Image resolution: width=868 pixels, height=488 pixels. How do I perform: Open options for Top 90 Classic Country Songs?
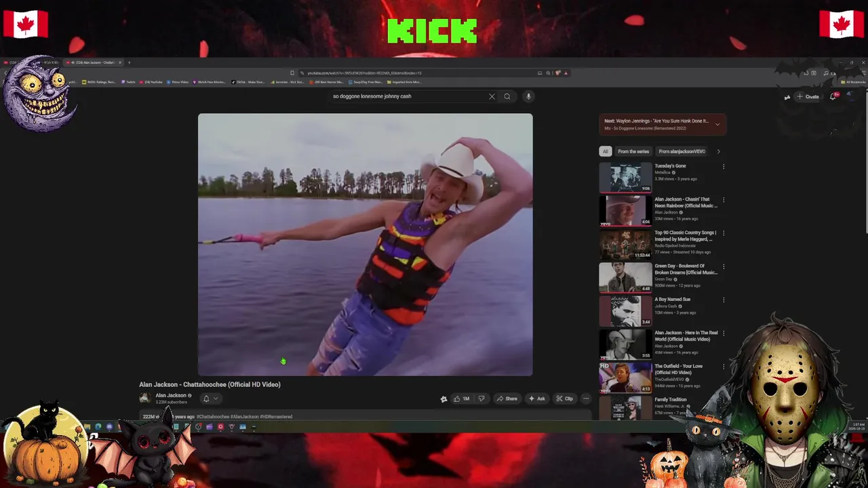[723, 233]
